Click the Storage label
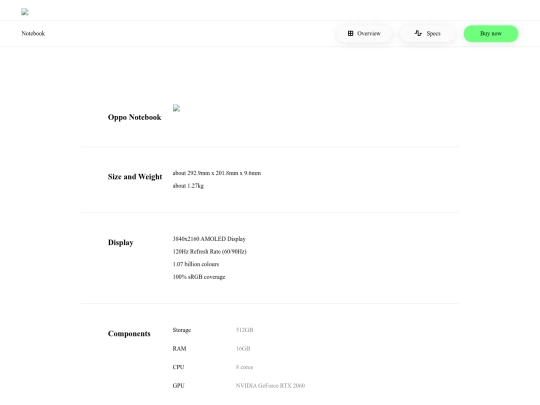Screen dimensions: 540x405 point(181,330)
